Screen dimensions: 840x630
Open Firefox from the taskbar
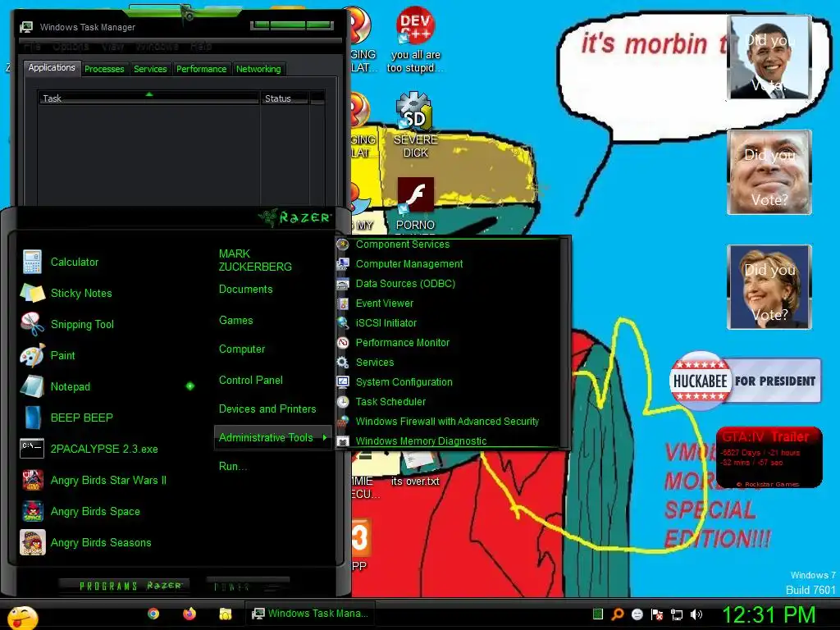coord(189,614)
